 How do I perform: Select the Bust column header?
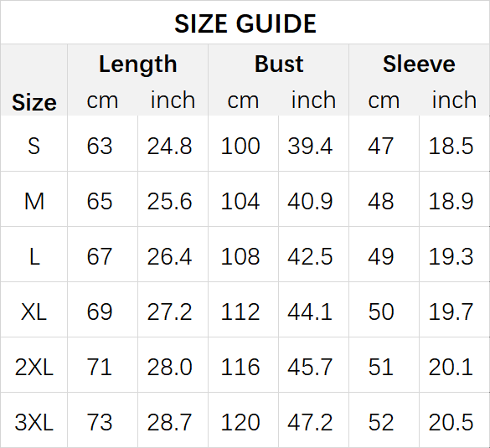(x=279, y=64)
